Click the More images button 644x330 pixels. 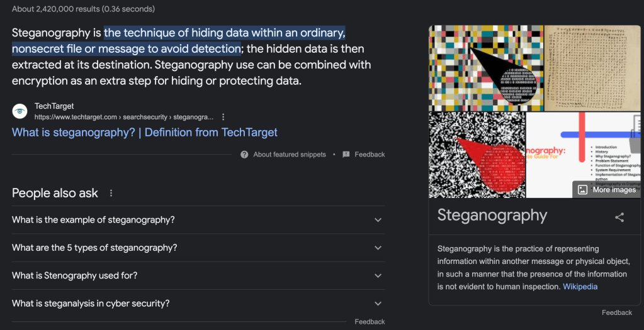pyautogui.click(x=607, y=190)
